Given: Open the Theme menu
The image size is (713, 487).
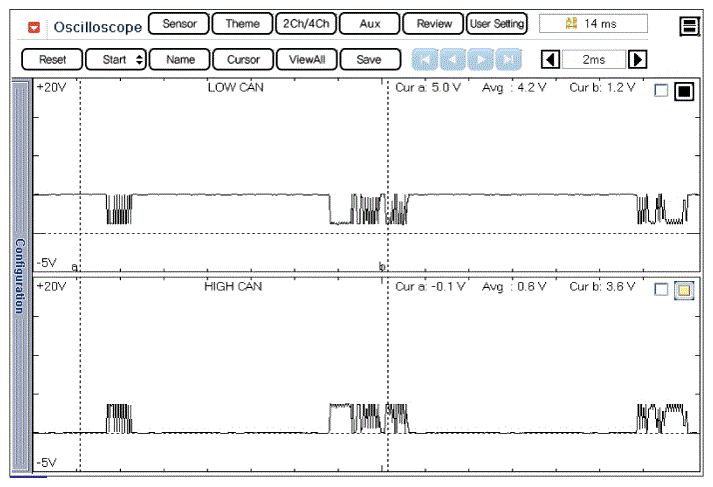Looking at the screenshot, I should tap(242, 24).
